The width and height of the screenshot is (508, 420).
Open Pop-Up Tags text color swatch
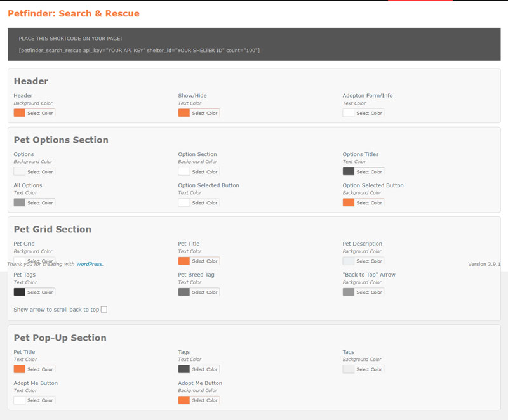click(184, 369)
